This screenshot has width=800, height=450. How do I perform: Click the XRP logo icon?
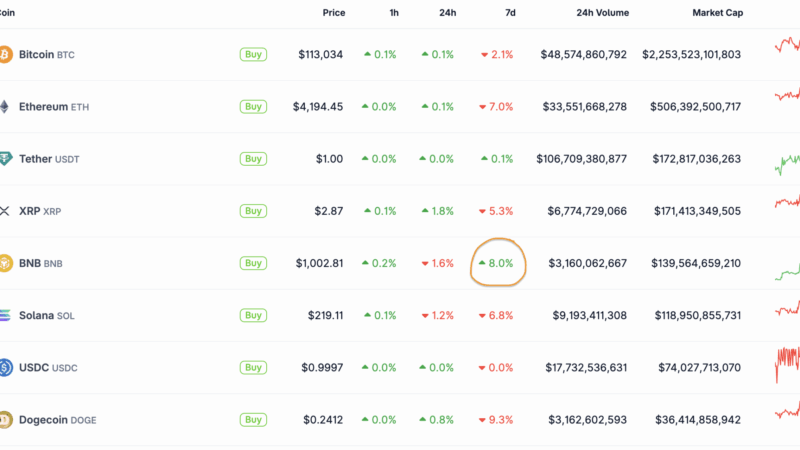pyautogui.click(x=5, y=211)
